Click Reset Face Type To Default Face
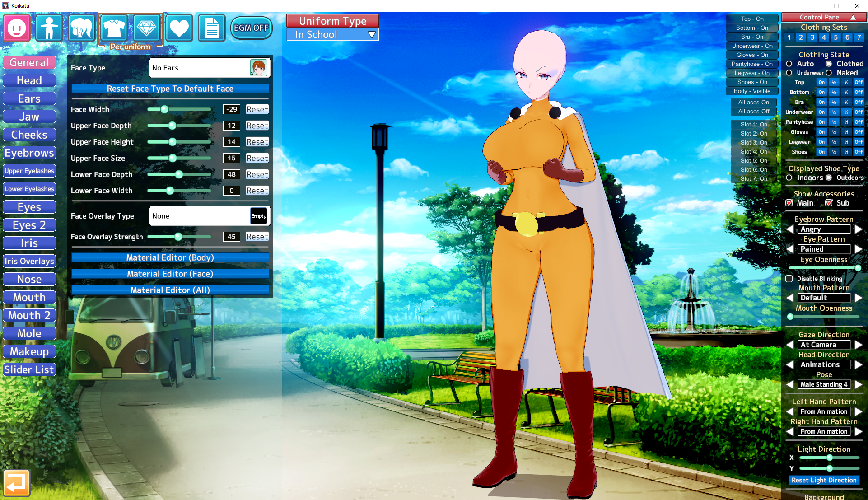 click(170, 89)
